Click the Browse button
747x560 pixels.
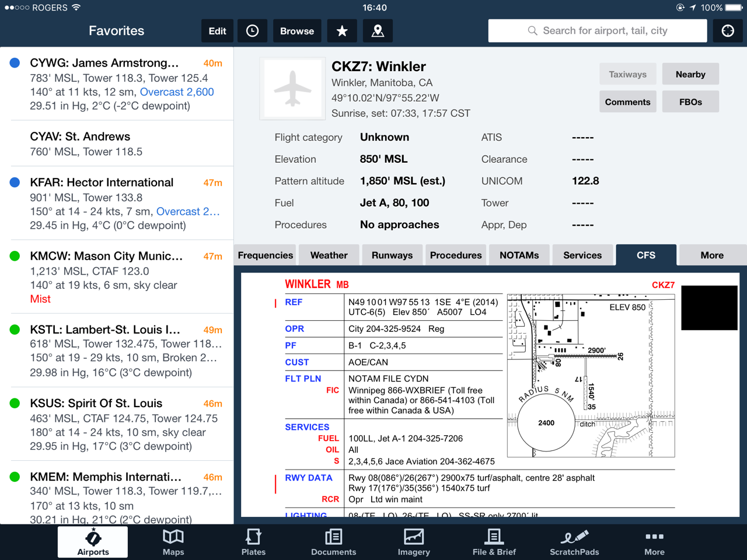(x=297, y=31)
